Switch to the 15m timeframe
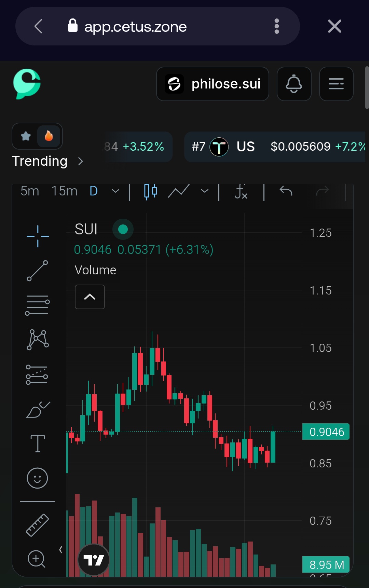 (64, 191)
